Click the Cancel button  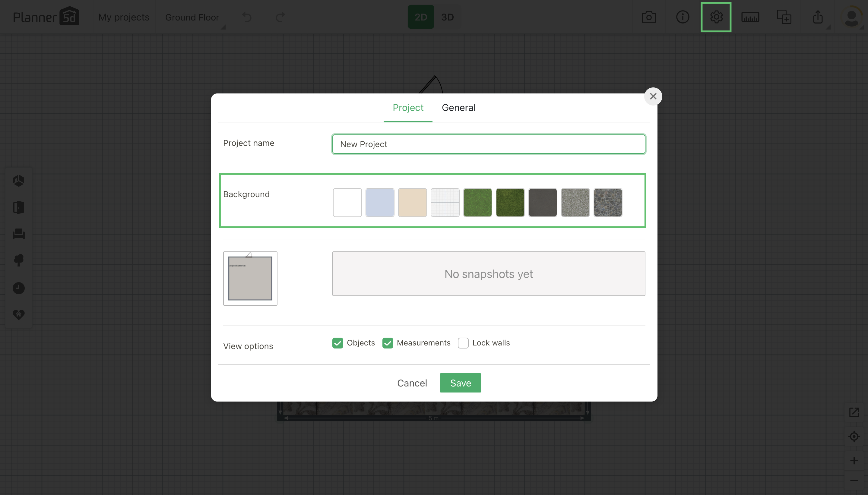coord(412,383)
